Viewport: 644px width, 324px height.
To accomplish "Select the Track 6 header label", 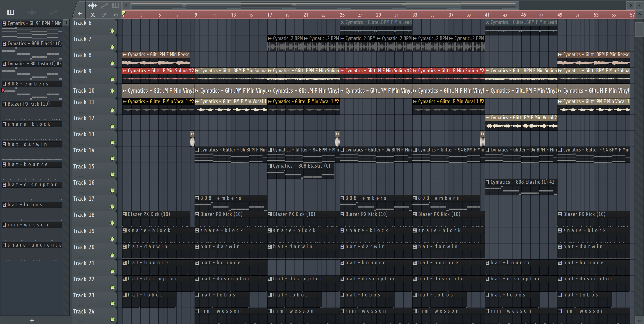I will (82, 23).
